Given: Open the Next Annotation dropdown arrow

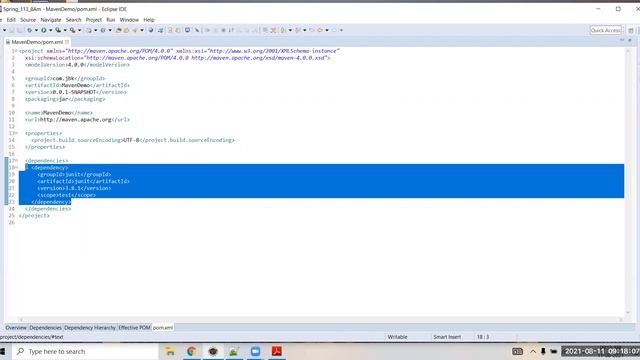Looking at the screenshot, I should coord(290,30).
